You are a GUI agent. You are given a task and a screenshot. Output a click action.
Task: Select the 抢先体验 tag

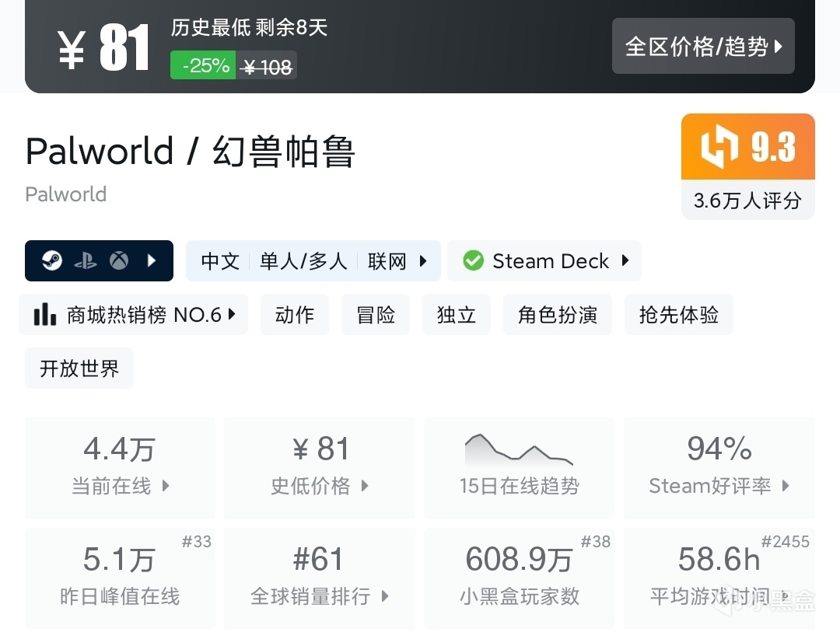(679, 314)
